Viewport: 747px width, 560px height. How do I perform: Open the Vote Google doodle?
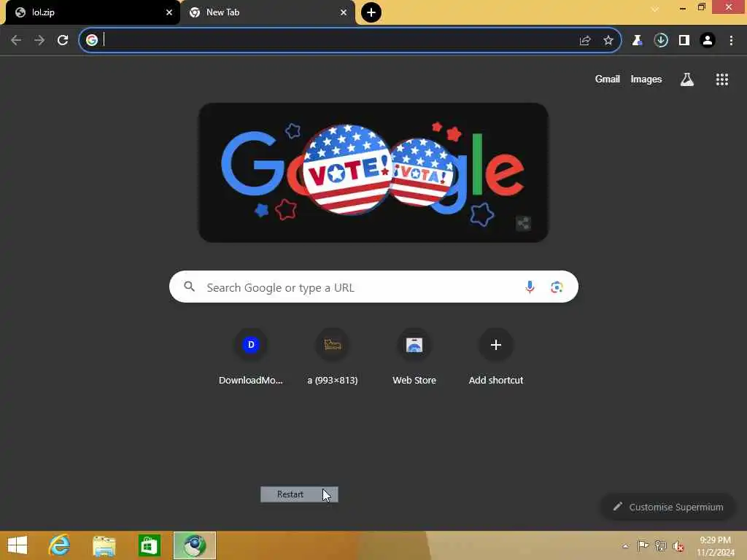(373, 172)
